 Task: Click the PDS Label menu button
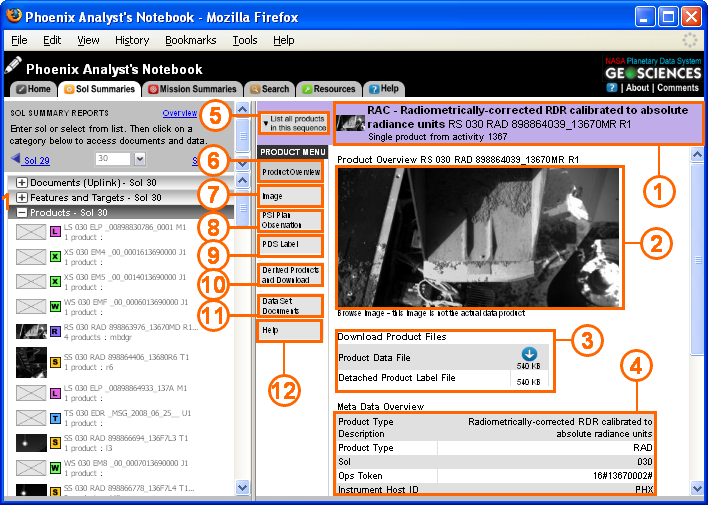click(x=290, y=244)
